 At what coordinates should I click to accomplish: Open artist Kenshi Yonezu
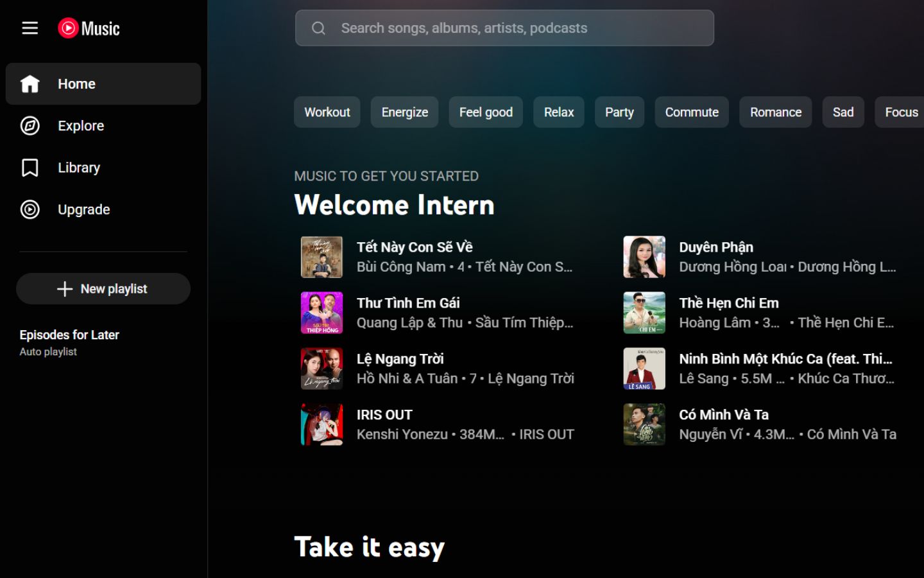(x=402, y=435)
